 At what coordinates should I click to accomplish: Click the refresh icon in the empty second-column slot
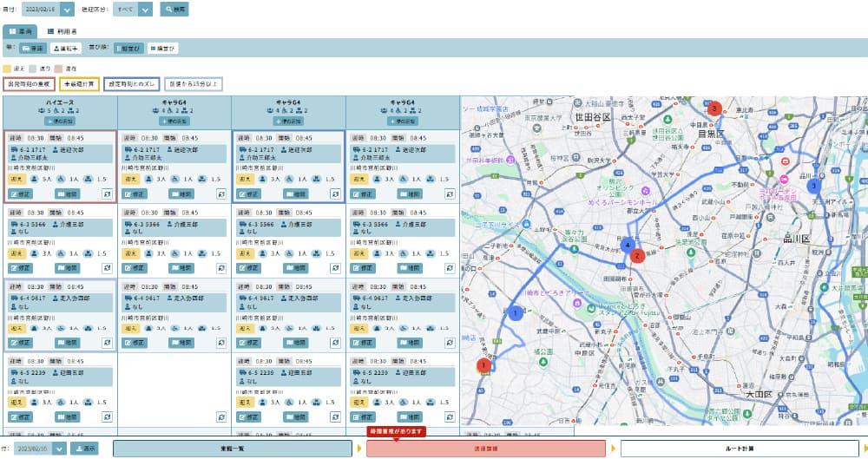[221, 418]
